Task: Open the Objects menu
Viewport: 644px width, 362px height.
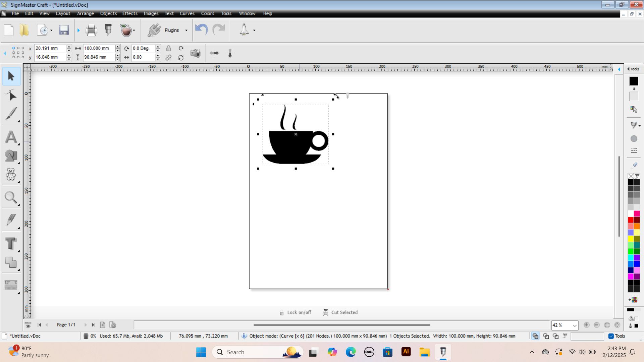Action: 108,13
